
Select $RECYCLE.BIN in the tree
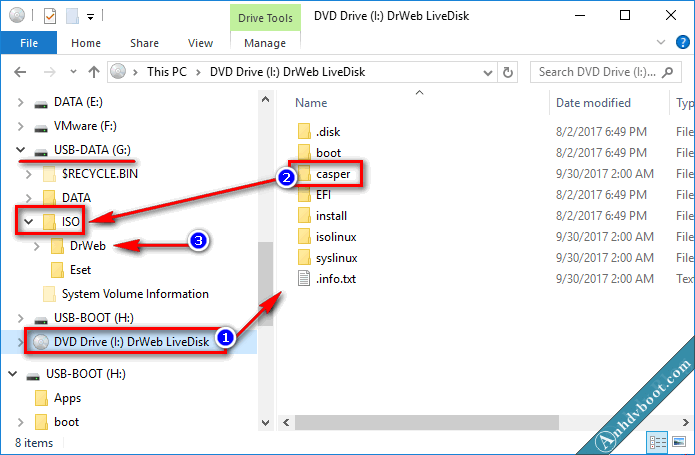pos(100,174)
